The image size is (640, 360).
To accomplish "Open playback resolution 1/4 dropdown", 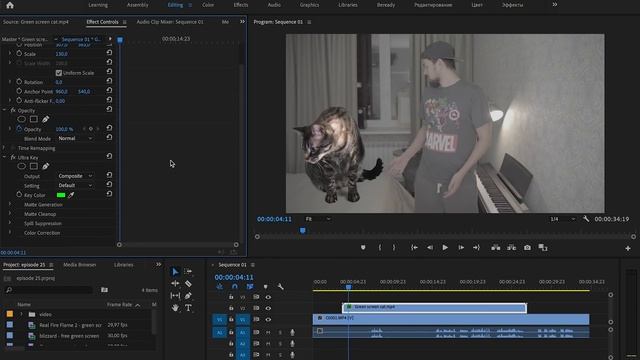I will (x=562, y=219).
